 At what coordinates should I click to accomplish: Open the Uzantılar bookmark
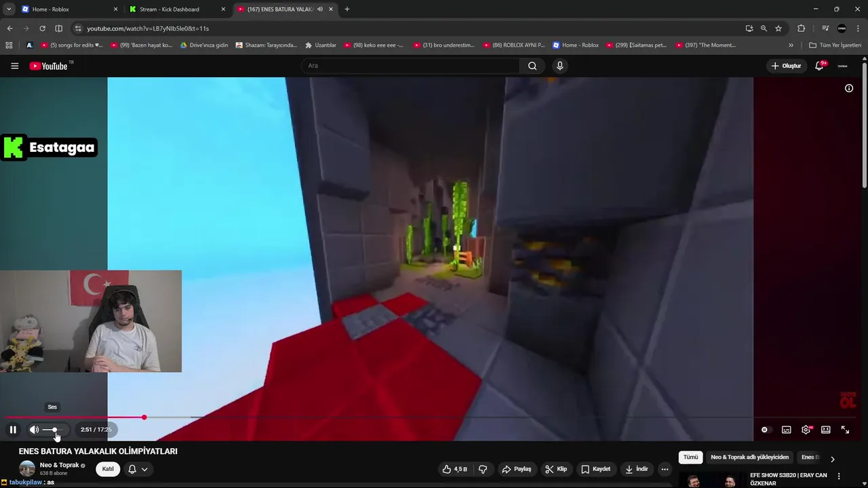pos(321,45)
